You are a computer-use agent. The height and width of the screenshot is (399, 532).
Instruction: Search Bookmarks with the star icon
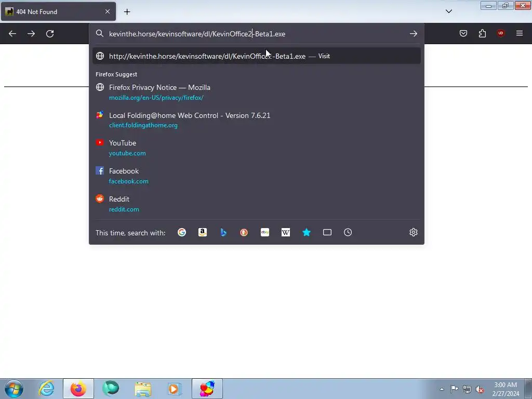click(x=307, y=232)
